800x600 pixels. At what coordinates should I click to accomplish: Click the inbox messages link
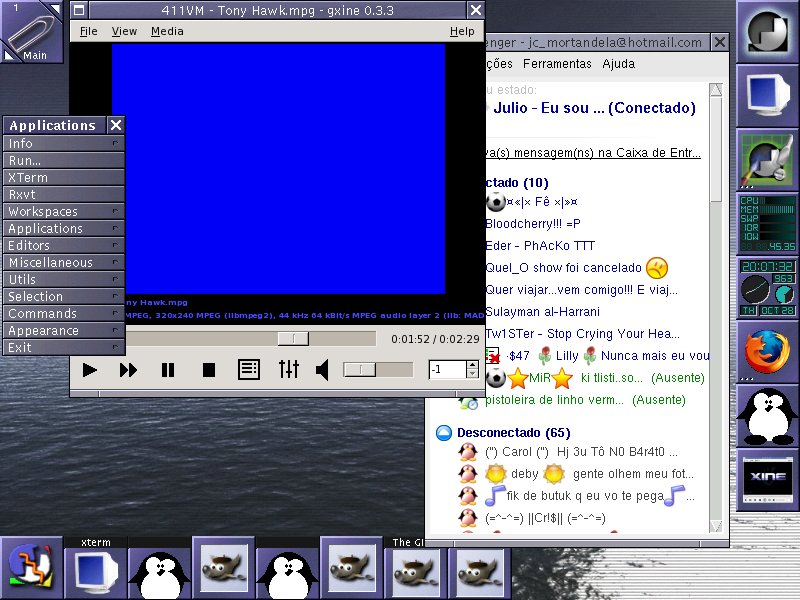[x=592, y=153]
